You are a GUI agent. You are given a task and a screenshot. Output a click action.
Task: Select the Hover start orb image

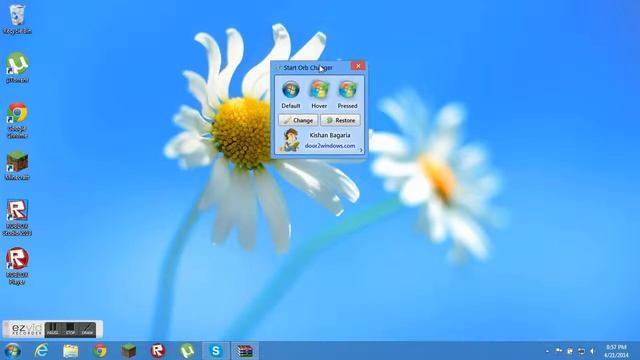pos(319,90)
